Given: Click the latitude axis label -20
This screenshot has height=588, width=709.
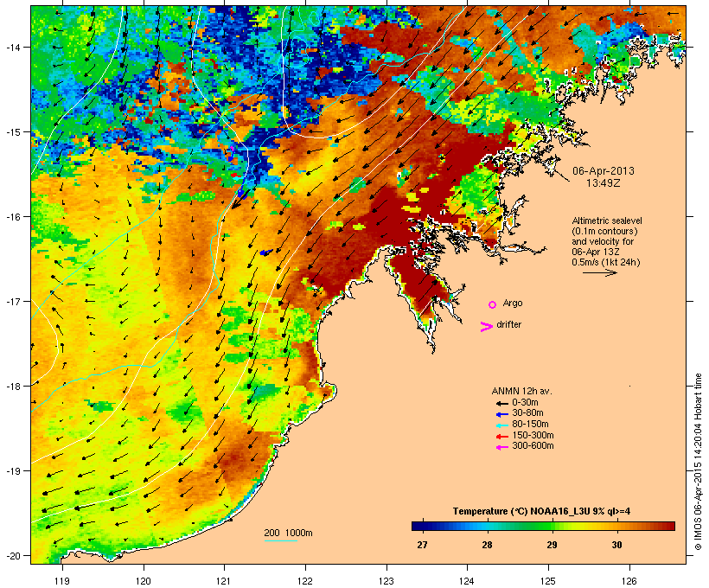Looking at the screenshot, I should (x=12, y=555).
